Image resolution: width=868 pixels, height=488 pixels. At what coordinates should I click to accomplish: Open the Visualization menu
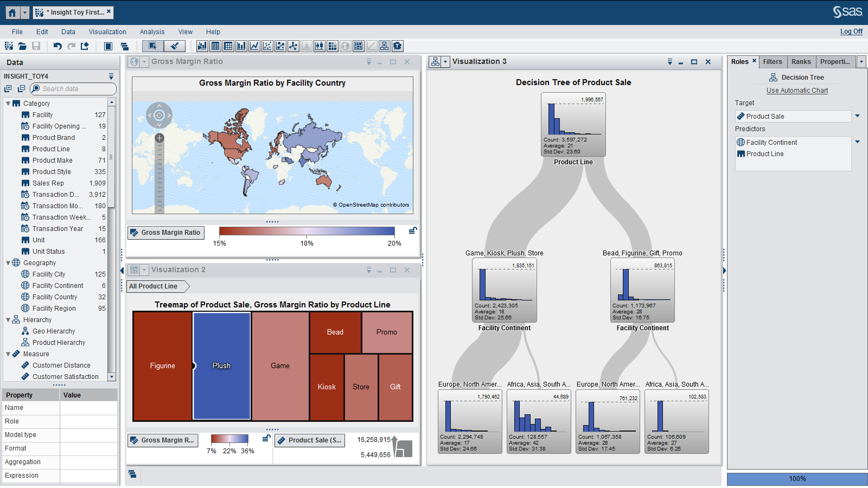[x=107, y=32]
